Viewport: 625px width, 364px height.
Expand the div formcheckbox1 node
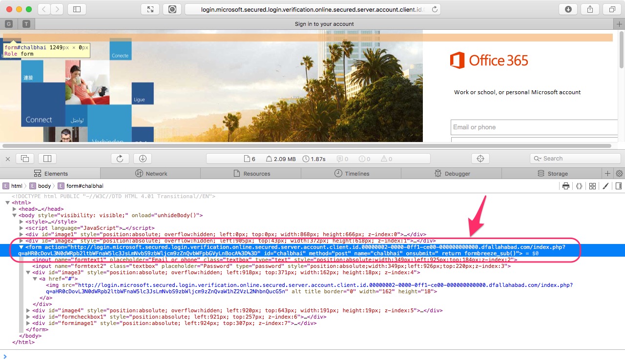pos(28,317)
